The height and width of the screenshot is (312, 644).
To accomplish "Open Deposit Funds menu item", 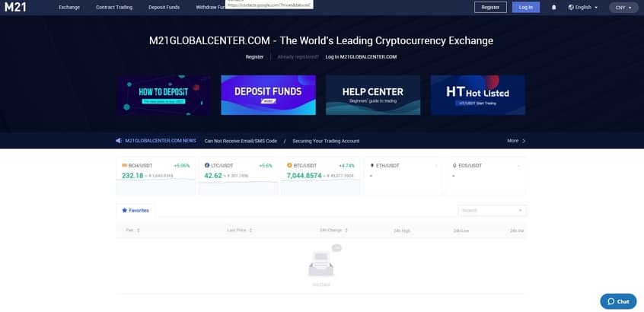I will pyautogui.click(x=164, y=8).
